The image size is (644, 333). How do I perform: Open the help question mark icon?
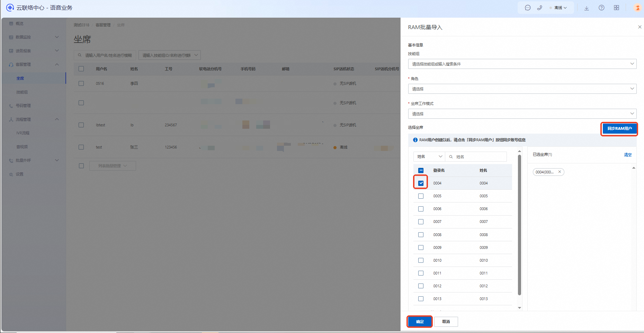tap(601, 8)
